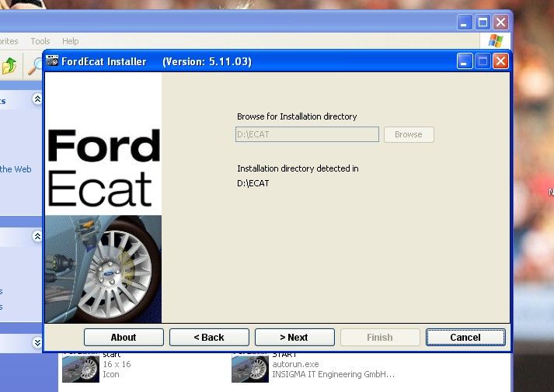Click the Up folder icon in Explorer toolbar
554x392 pixels.
point(9,66)
